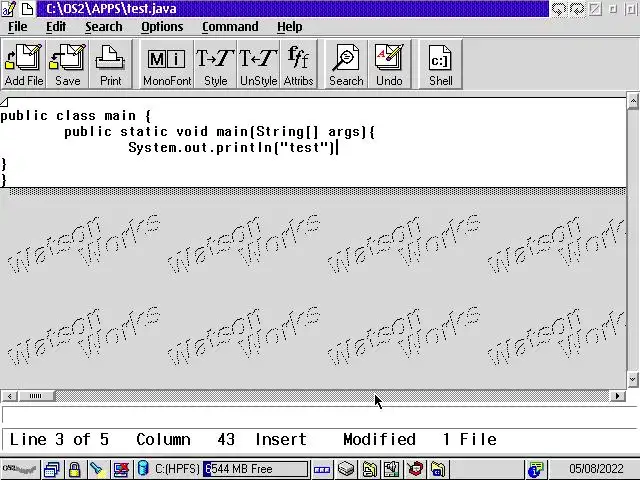Image resolution: width=640 pixels, height=480 pixels.
Task: Click the yellow folder stack icon on the taskbar
Action: 369,469
